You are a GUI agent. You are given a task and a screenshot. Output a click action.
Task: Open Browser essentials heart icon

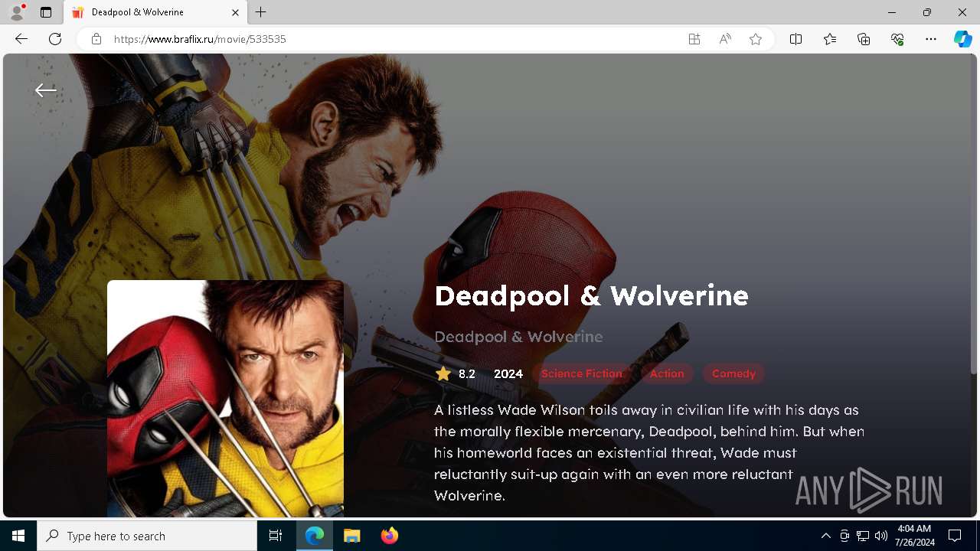[x=897, y=39]
